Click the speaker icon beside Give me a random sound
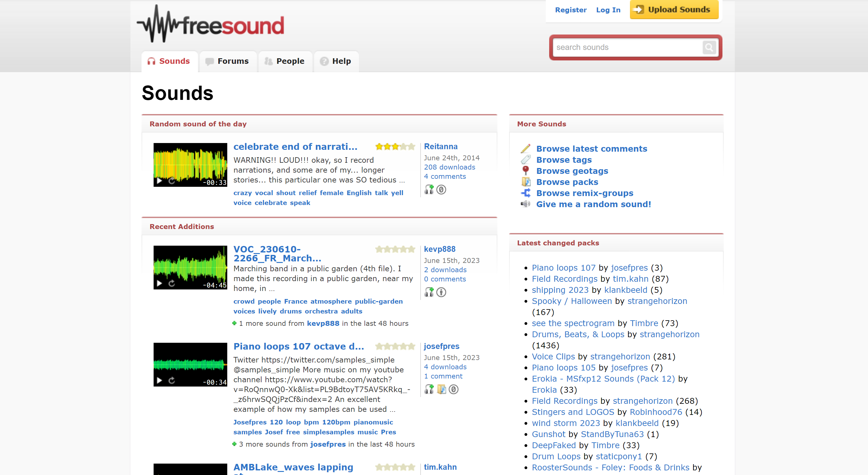This screenshot has height=475, width=868. pos(525,204)
